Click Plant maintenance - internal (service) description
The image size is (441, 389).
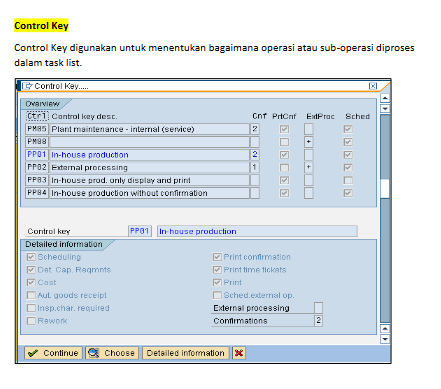point(149,129)
